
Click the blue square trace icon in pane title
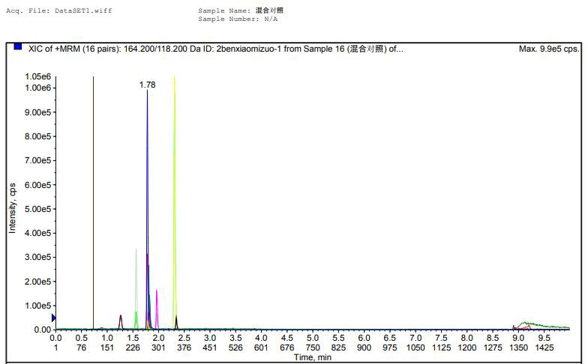(17, 47)
